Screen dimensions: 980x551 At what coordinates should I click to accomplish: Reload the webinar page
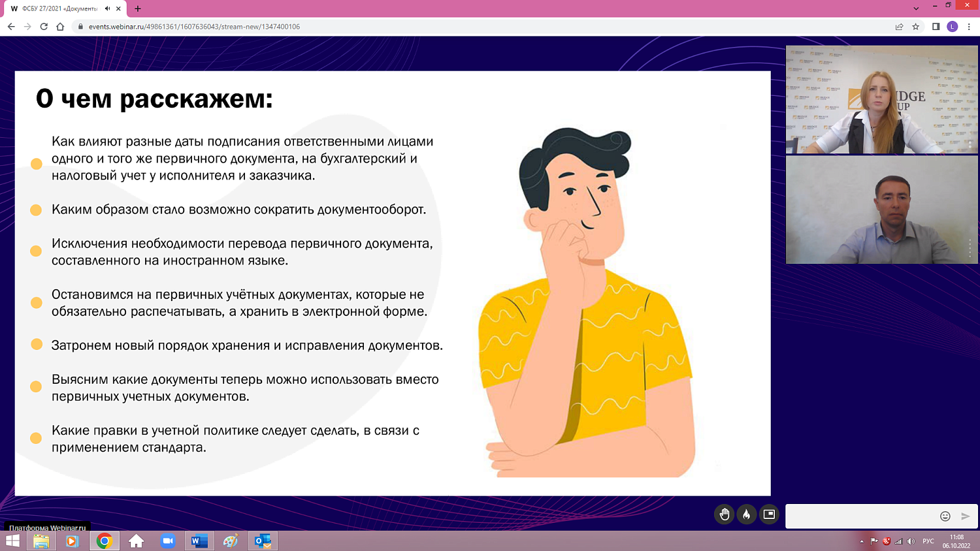[42, 27]
